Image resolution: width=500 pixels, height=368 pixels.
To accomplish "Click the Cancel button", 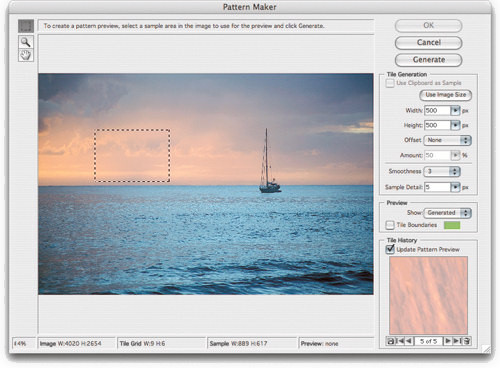I will point(428,43).
